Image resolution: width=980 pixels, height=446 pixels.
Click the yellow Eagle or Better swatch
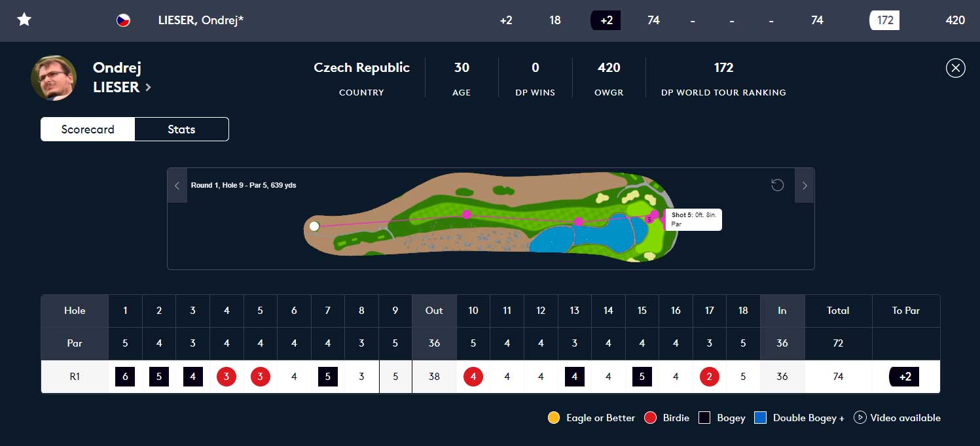coord(554,417)
